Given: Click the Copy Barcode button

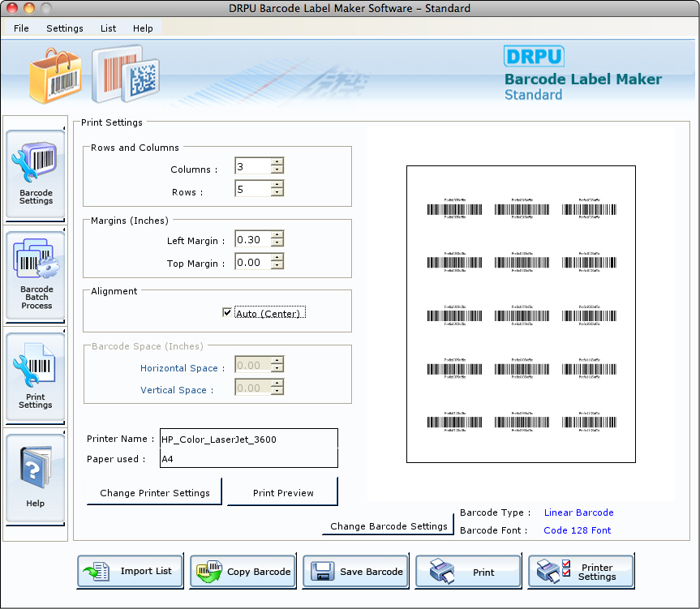Looking at the screenshot, I should pyautogui.click(x=243, y=571).
